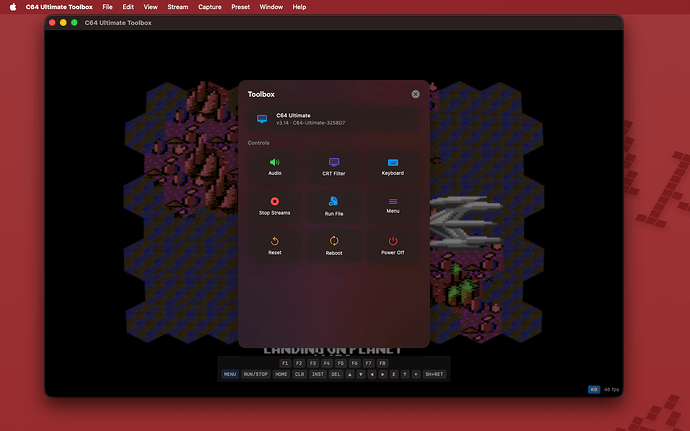Click the left-arrow symbol key before SH+RET

(x=416, y=374)
